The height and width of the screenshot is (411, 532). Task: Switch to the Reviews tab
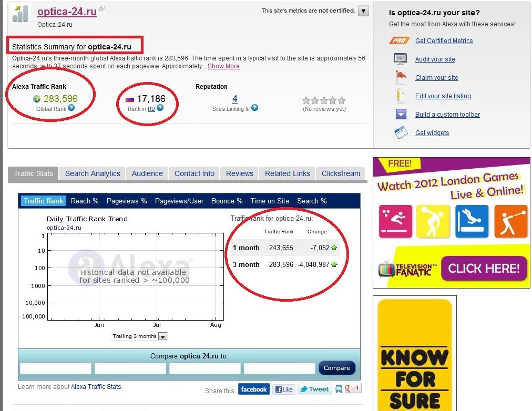click(x=240, y=173)
